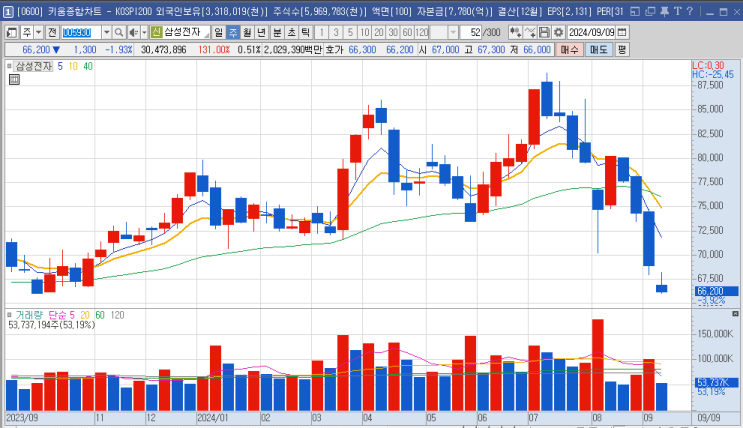Expand the stock code dropdown arrow

tap(107, 32)
